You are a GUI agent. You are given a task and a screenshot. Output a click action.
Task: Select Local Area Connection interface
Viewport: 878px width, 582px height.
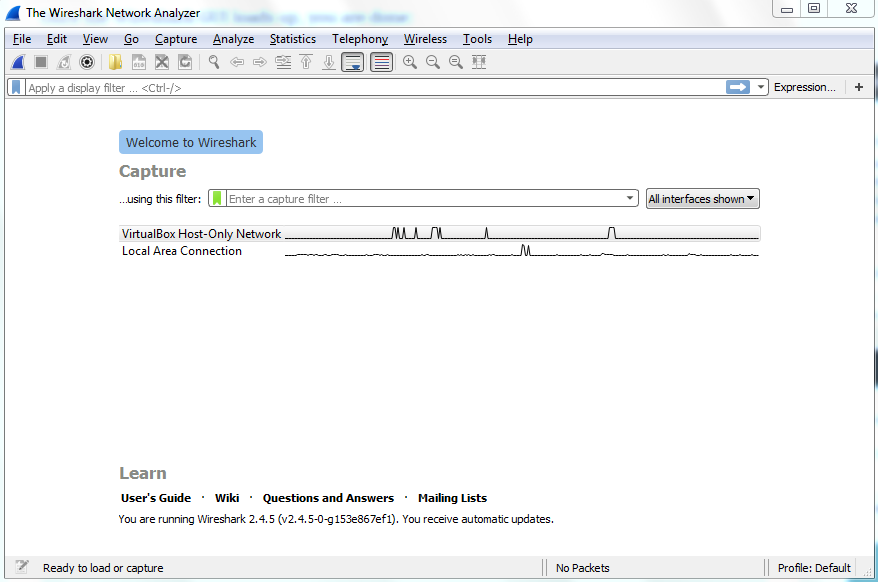coord(440,251)
